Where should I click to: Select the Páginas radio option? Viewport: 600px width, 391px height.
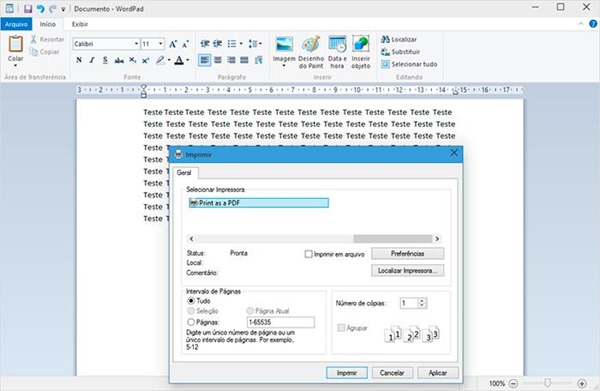[191, 322]
